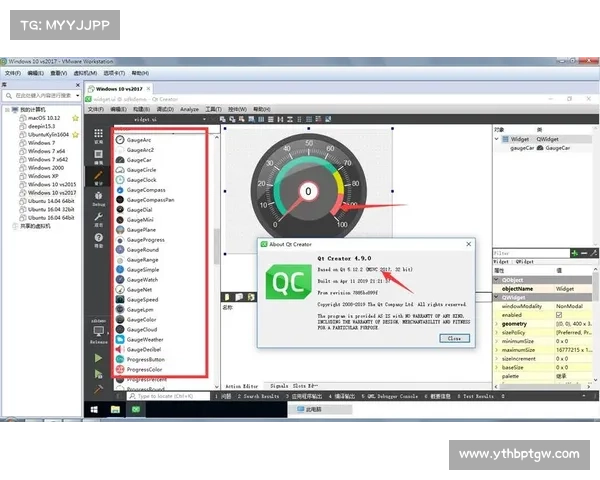Expand the geometry property row
600x480 pixels.
pos(497,324)
